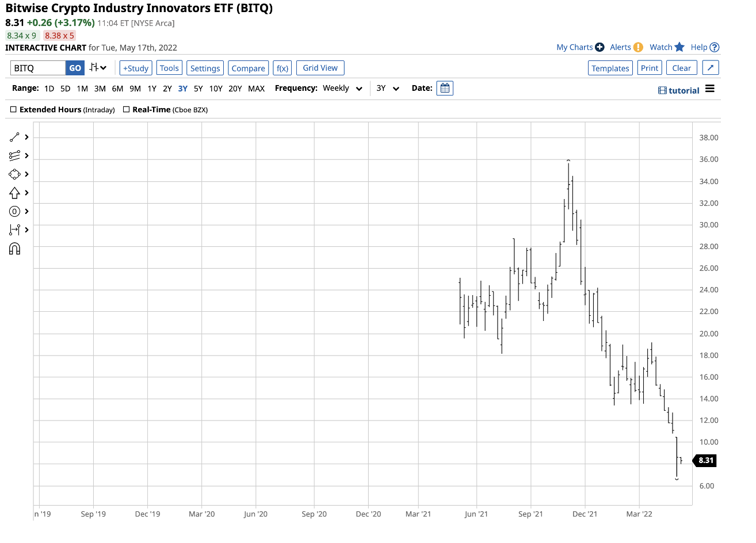The height and width of the screenshot is (543, 756).
Task: Open the bar type chart style selector
Action: [x=98, y=68]
